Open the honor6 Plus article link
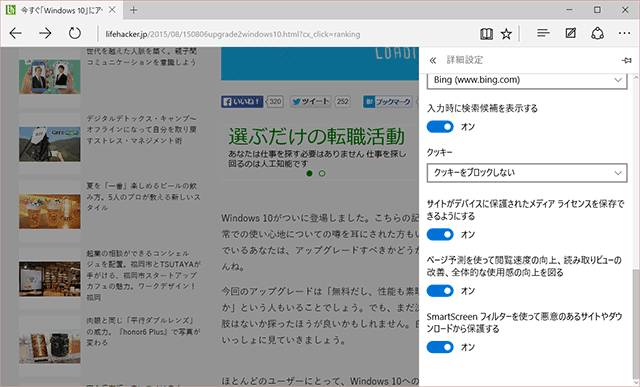 [143, 331]
